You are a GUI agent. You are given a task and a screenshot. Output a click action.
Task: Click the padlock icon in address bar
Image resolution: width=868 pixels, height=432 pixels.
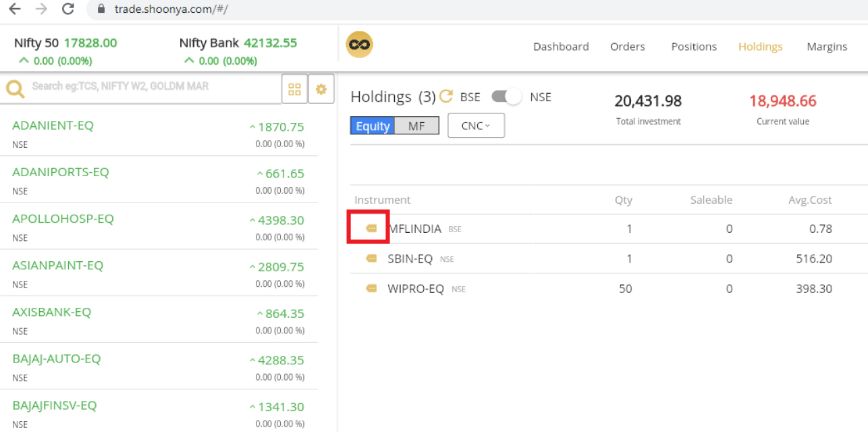pos(102,9)
